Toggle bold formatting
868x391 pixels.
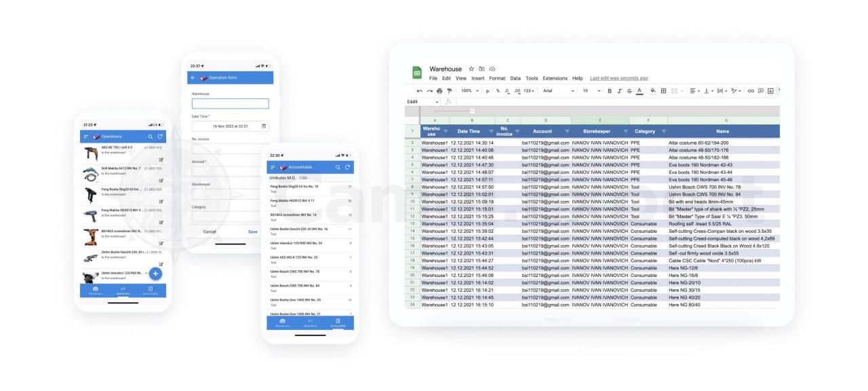pos(609,91)
